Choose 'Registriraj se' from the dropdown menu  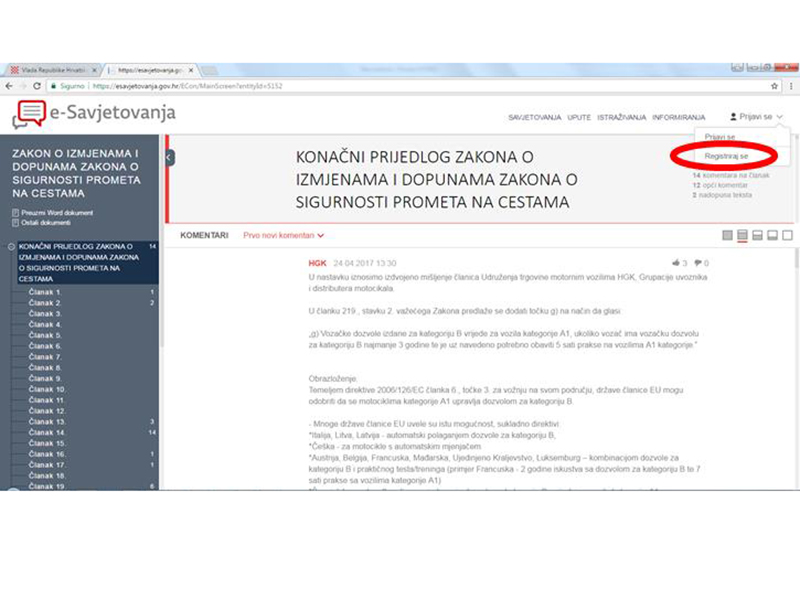726,157
